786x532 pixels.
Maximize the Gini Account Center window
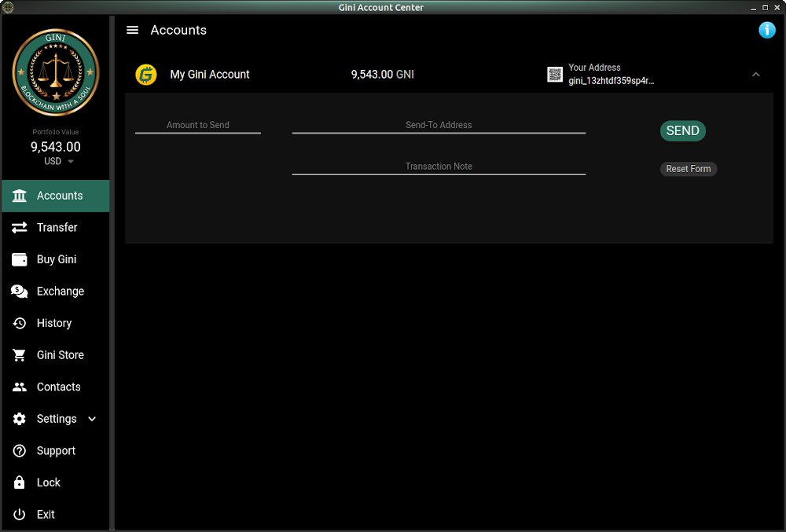click(765, 8)
